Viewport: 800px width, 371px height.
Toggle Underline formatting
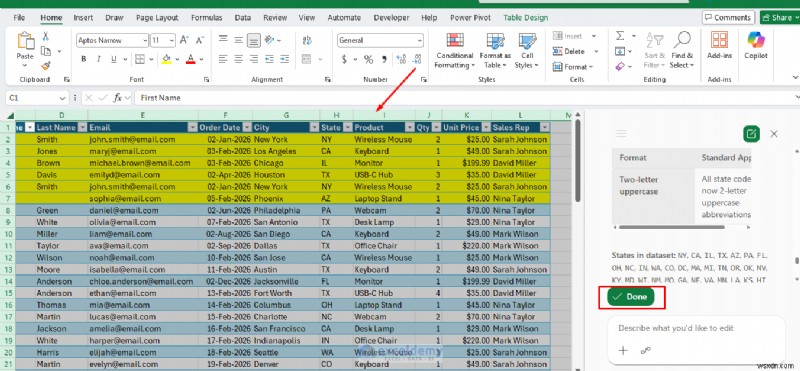coord(113,59)
